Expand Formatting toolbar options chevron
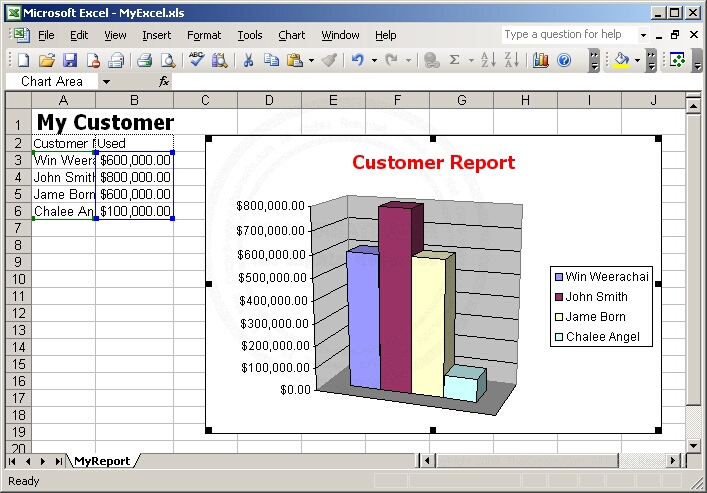Screen dimensions: 707x493 click(x=651, y=60)
